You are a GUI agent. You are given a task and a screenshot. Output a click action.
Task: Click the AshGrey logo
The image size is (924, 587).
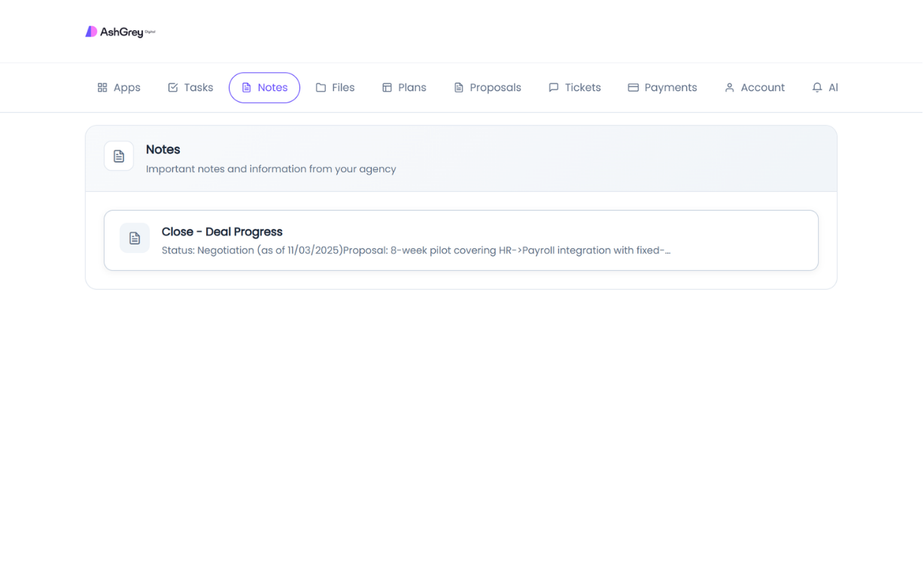[x=120, y=32]
